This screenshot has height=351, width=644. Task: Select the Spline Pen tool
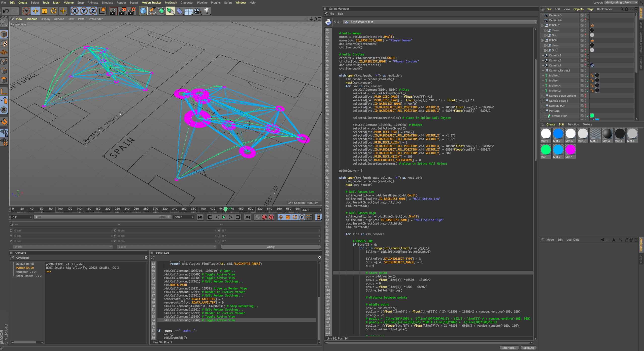point(152,11)
